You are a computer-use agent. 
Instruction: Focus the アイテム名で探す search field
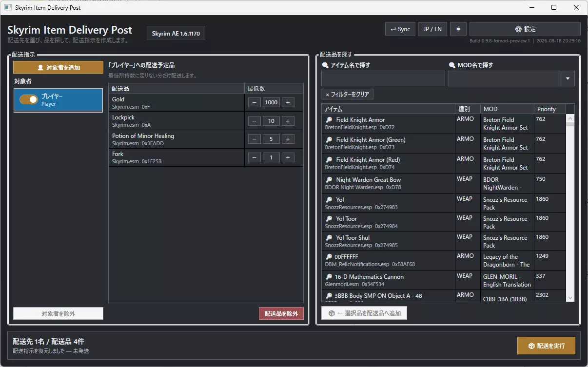[383, 78]
